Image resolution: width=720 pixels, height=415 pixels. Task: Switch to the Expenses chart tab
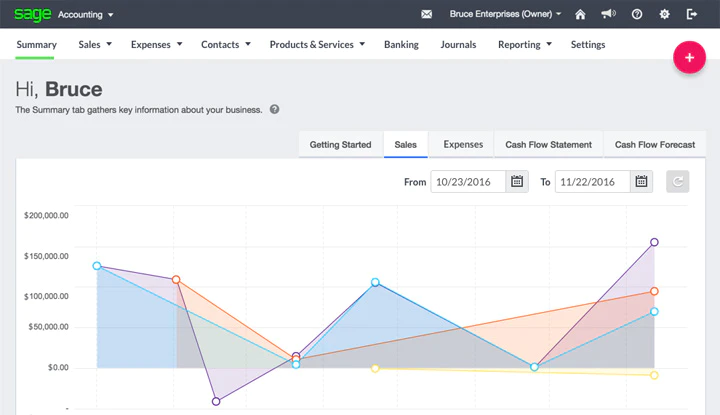(463, 145)
